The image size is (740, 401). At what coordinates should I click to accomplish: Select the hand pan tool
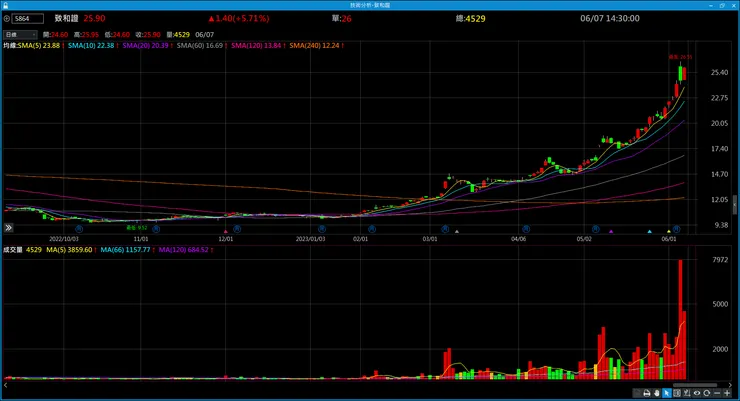pos(656,393)
